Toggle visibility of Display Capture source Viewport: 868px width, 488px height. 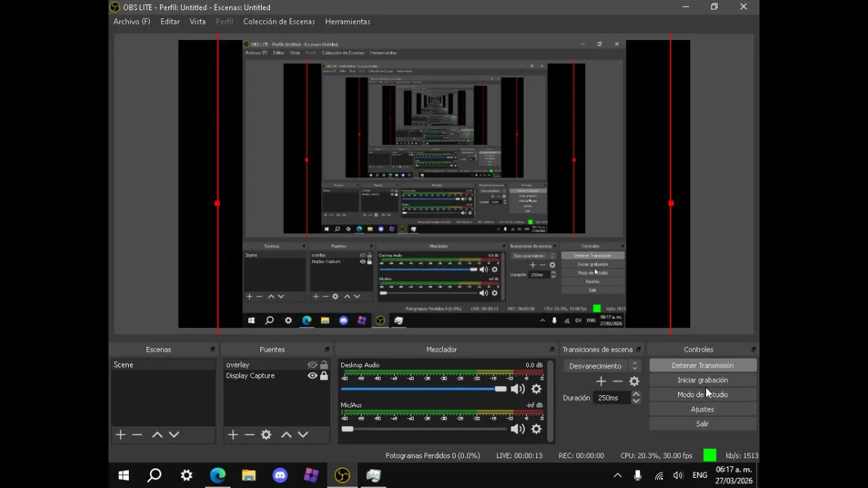coord(313,375)
